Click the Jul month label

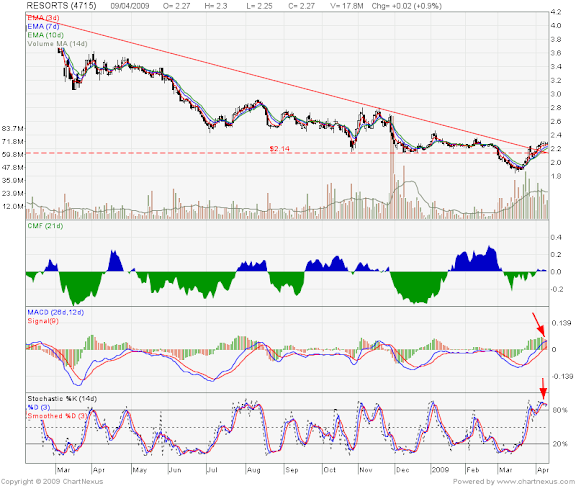212,470
